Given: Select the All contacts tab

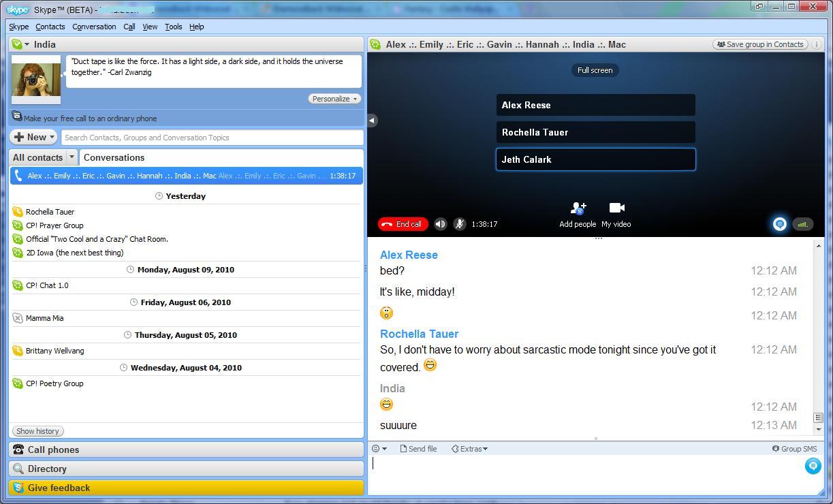Looking at the screenshot, I should 37,157.
